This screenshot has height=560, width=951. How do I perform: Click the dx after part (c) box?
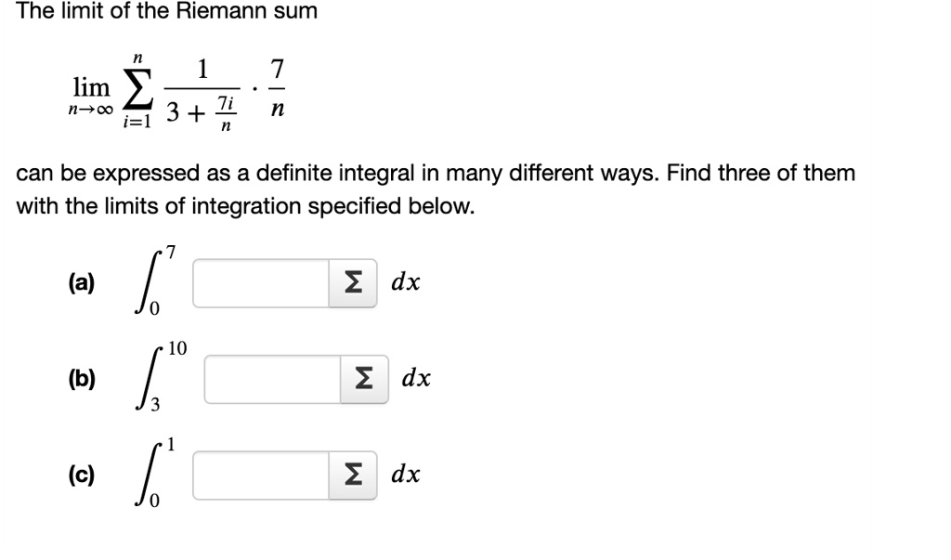[x=406, y=474]
